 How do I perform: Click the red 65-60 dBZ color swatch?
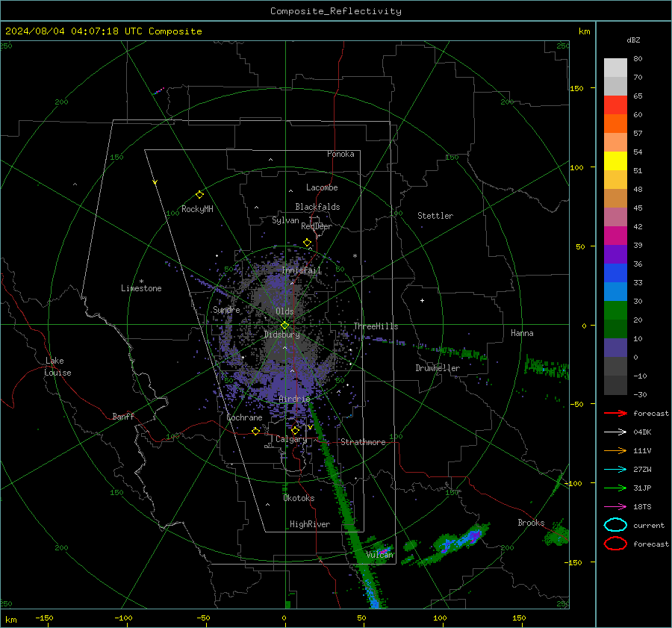click(615, 105)
